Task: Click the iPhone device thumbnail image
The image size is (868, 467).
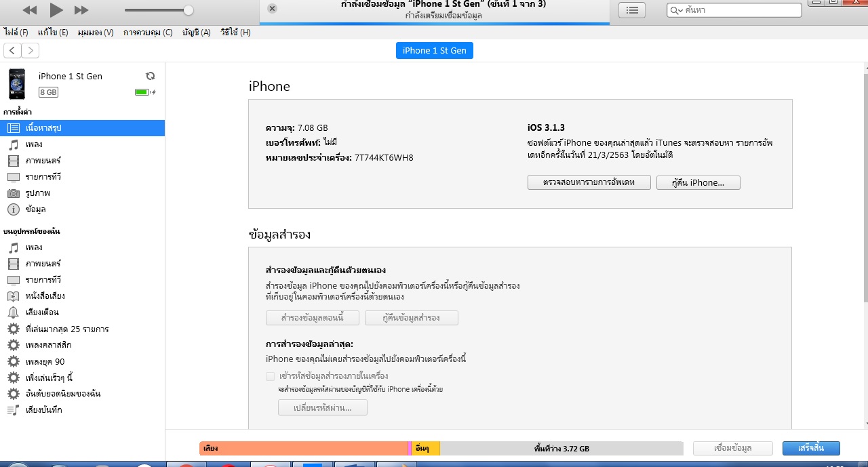Action: (17, 84)
